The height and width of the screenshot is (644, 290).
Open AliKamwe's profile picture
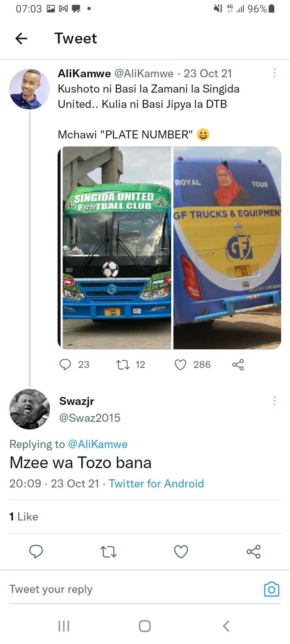29,89
